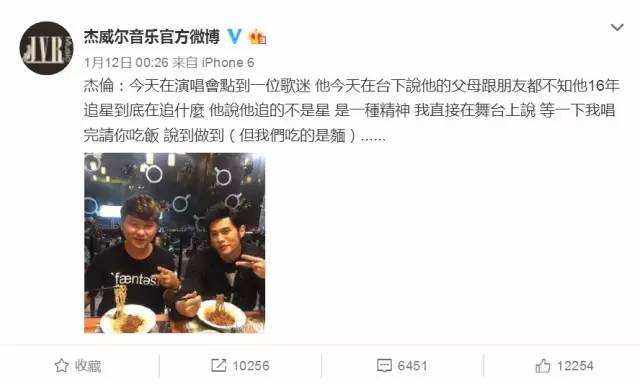Click the ellipsis ending the post text

point(373,137)
